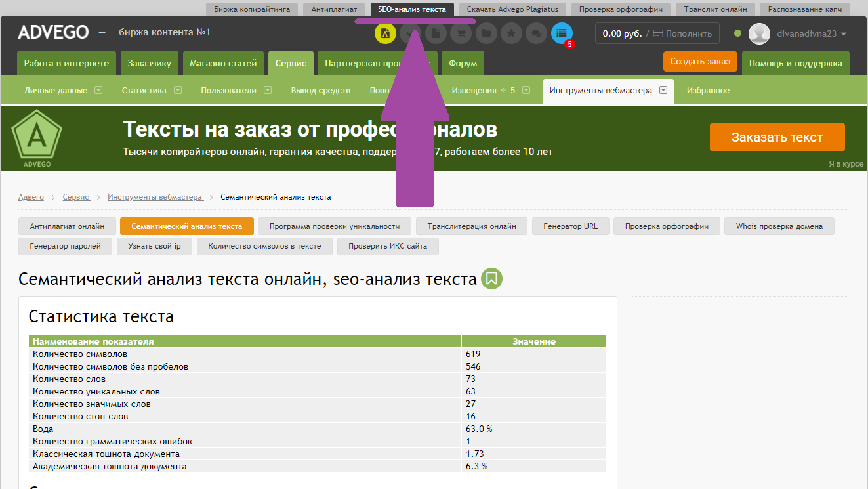Open the folder icon in header
Viewport: 868px width, 489px height.
tap(486, 33)
